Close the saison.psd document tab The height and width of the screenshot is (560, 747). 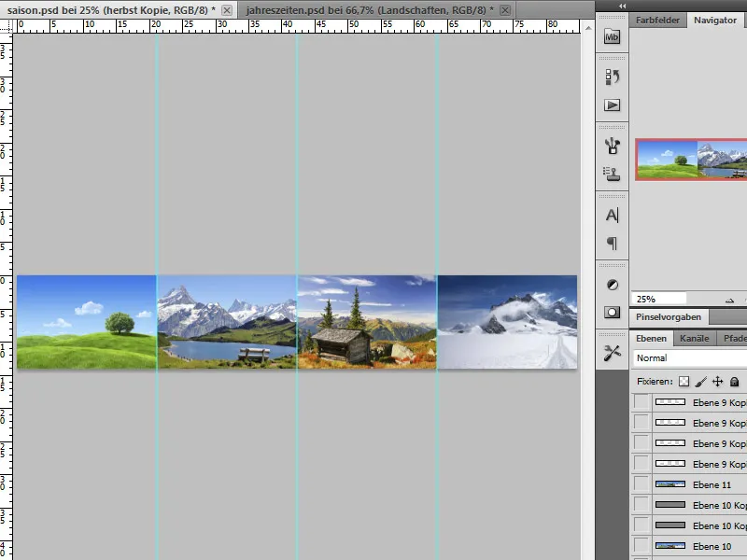point(227,10)
